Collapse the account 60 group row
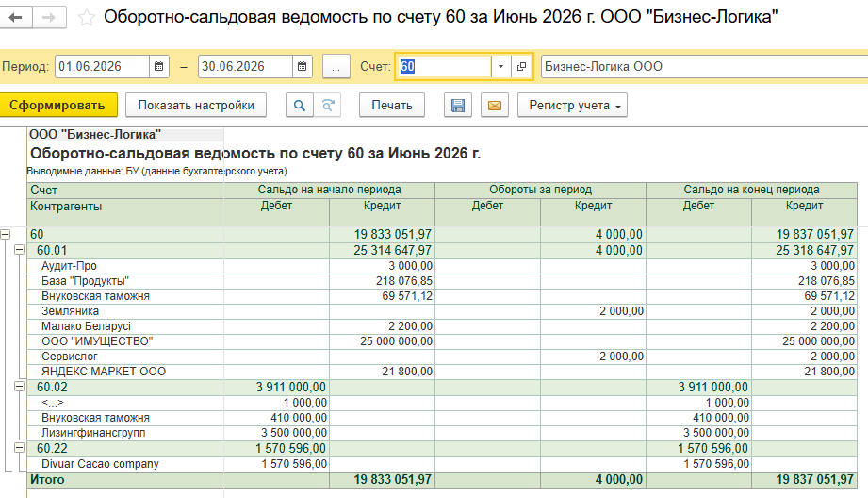This screenshot has height=498, width=868. (5, 234)
